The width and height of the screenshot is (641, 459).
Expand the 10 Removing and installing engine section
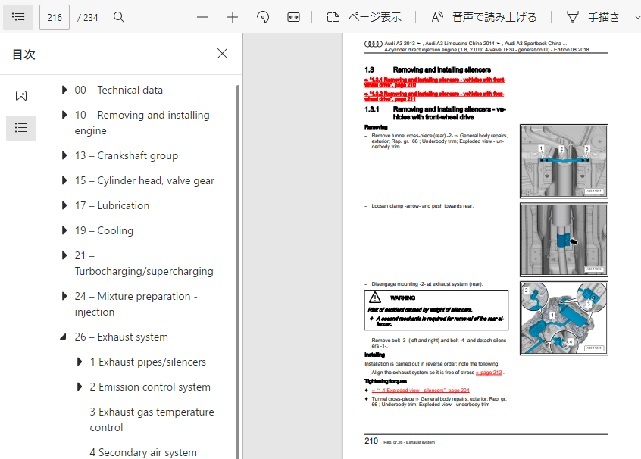coord(64,115)
